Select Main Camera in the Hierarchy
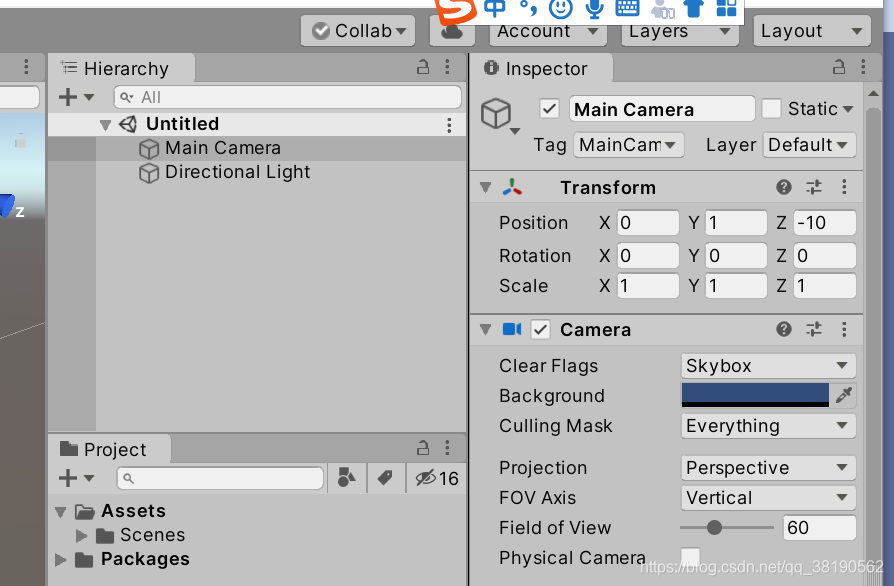The width and height of the screenshot is (894, 586). point(257,148)
